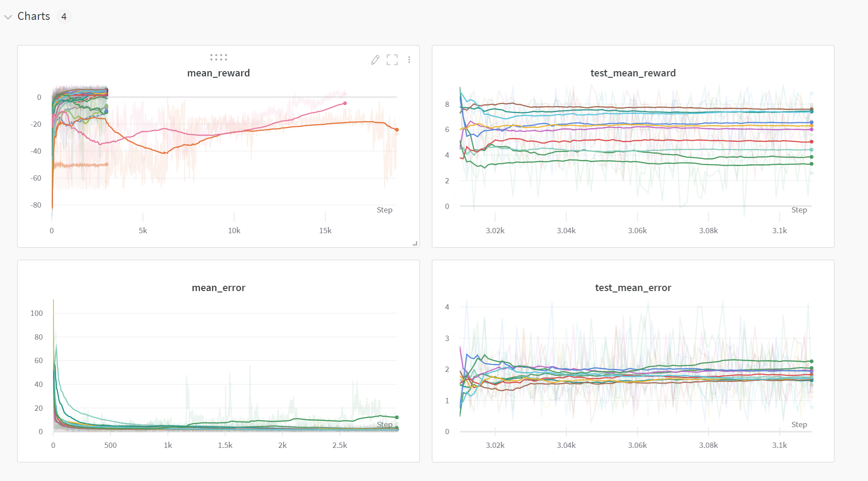Click the top green line endpoint in test_mean_error
The width and height of the screenshot is (868, 481).
pyautogui.click(x=811, y=361)
